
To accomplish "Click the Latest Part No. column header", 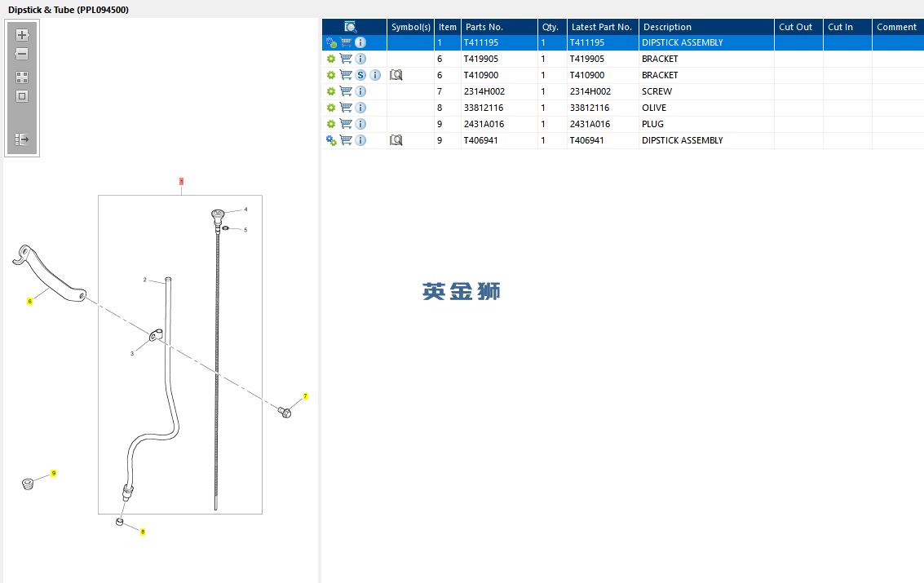I will [602, 27].
